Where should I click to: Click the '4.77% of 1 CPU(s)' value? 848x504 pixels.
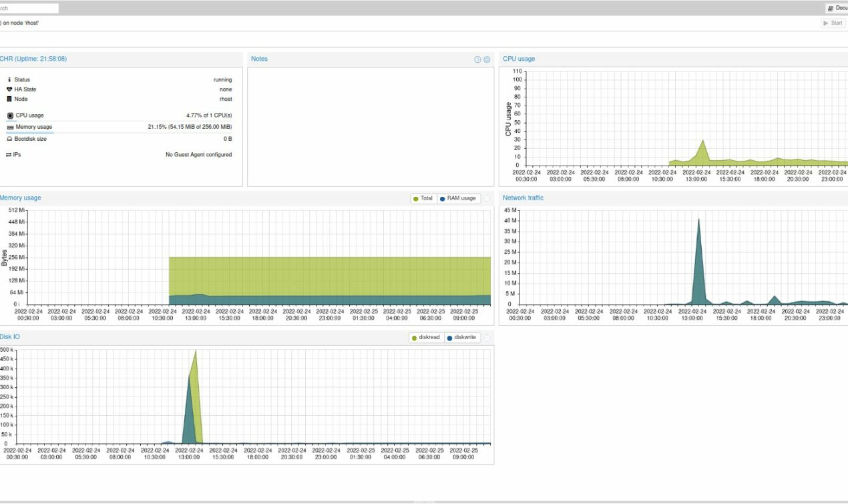coord(209,115)
